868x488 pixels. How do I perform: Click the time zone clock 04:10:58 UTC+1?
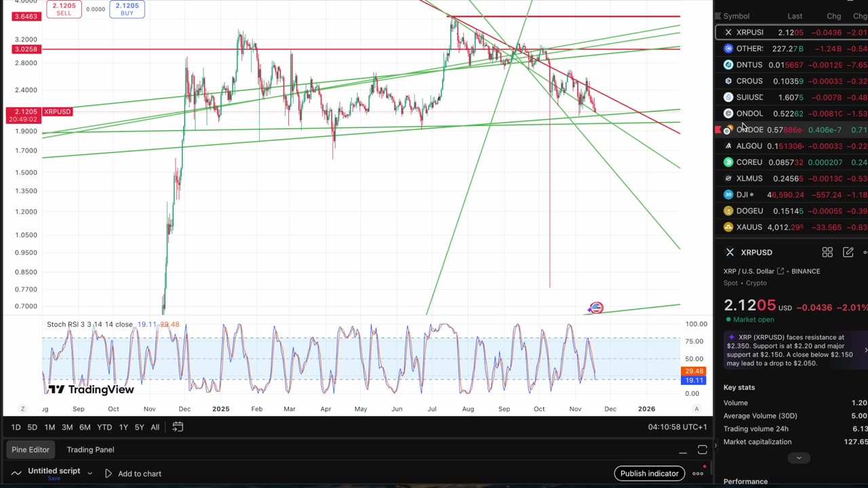point(677,427)
